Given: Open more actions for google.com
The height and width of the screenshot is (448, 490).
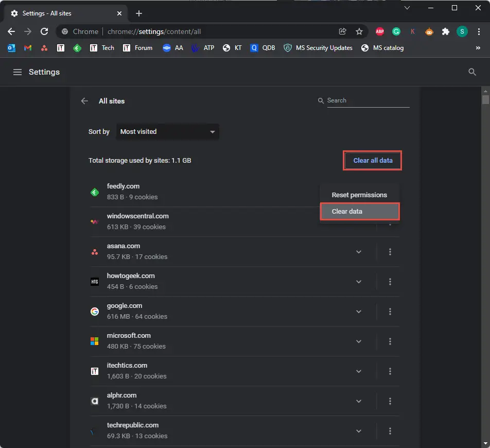Looking at the screenshot, I should pos(390,312).
